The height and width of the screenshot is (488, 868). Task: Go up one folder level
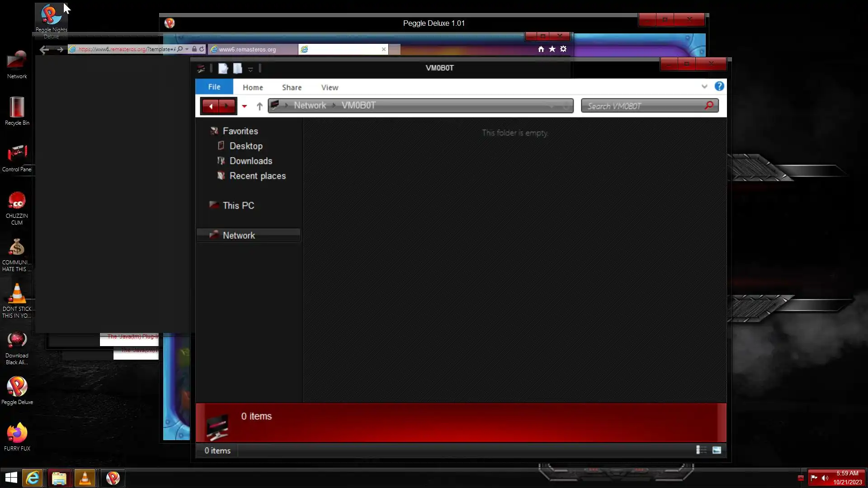259,106
